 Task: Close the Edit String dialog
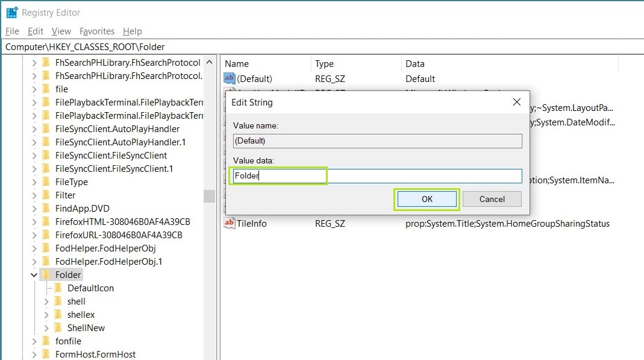pos(517,102)
